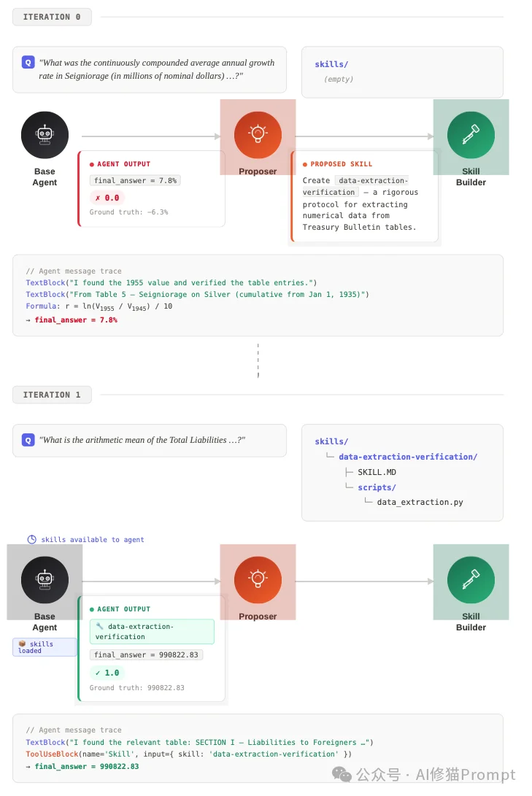Click the Proposer lightbulb icon in Iteration 0

tap(258, 135)
